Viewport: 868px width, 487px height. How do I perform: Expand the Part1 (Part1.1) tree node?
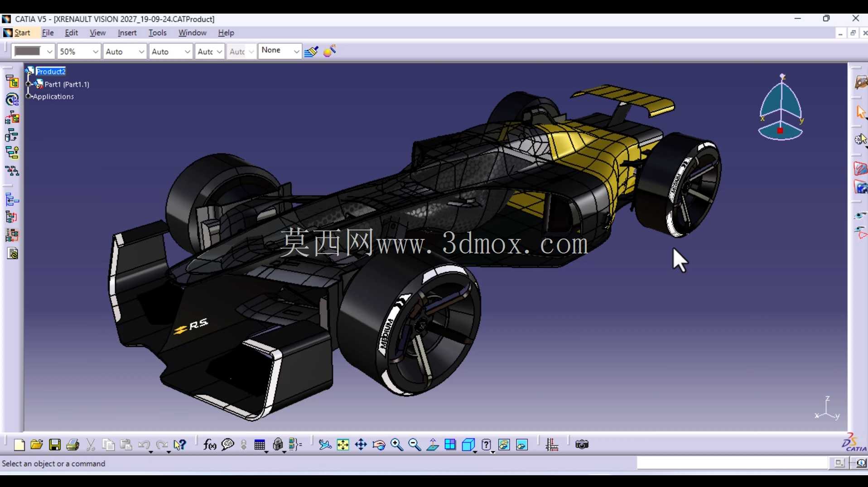coord(29,84)
